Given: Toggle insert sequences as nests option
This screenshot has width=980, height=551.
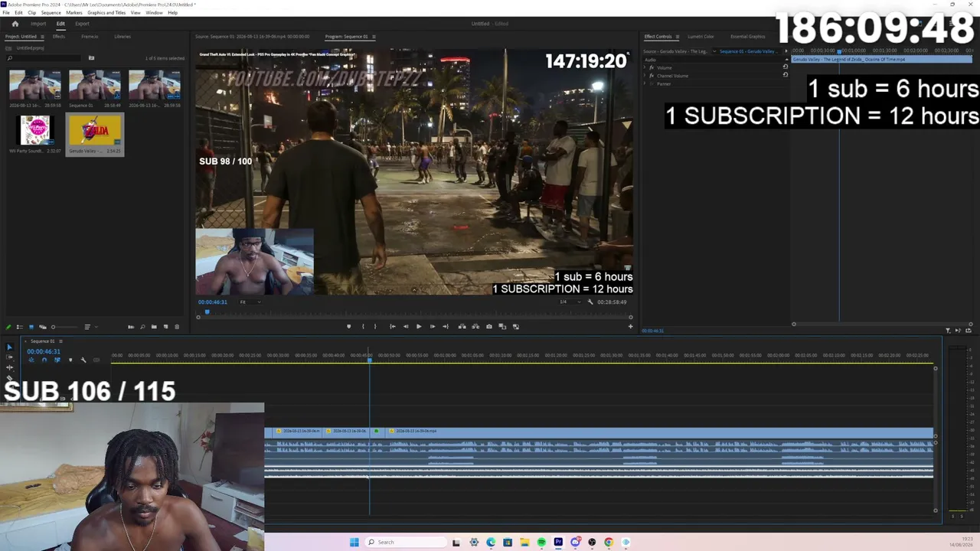Looking at the screenshot, I should [31, 360].
